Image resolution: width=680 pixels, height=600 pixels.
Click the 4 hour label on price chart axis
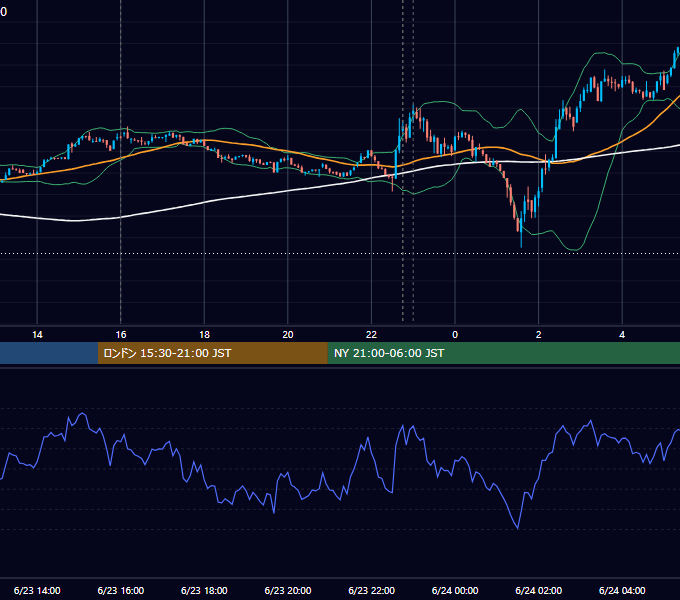tap(622, 335)
